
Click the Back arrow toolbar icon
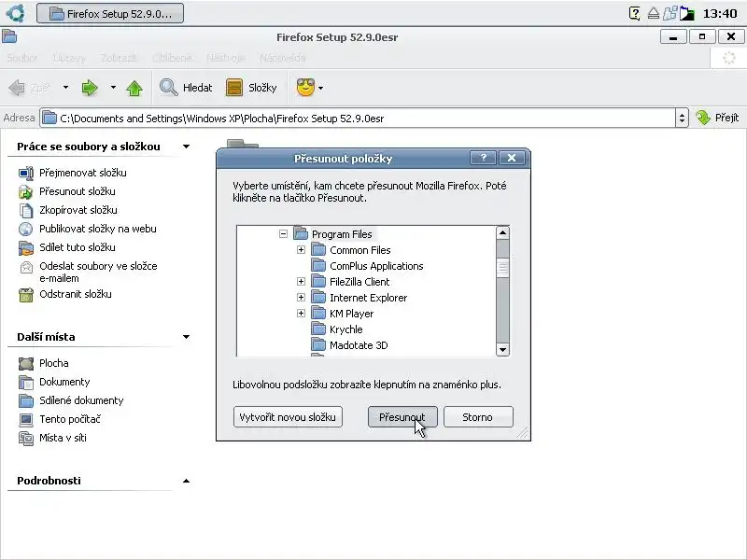coord(17,88)
